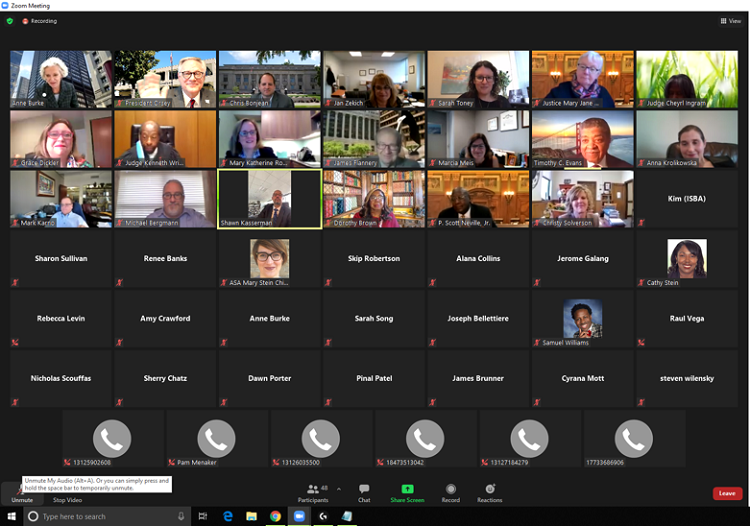750x526 pixels.
Task: Open the Participants panel
Action: (312, 492)
